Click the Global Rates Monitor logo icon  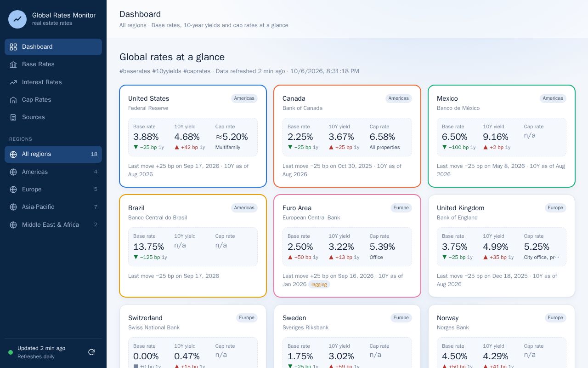click(17, 19)
